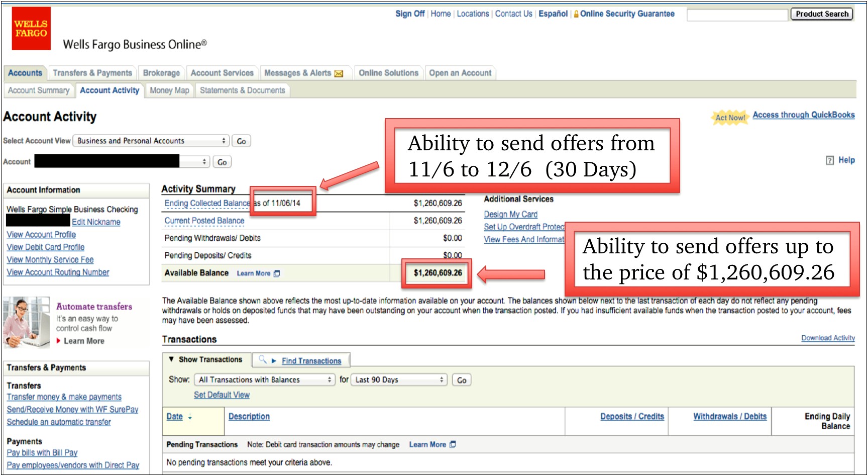Click Go next to Select Account View
The height and width of the screenshot is (476, 868).
coord(241,141)
